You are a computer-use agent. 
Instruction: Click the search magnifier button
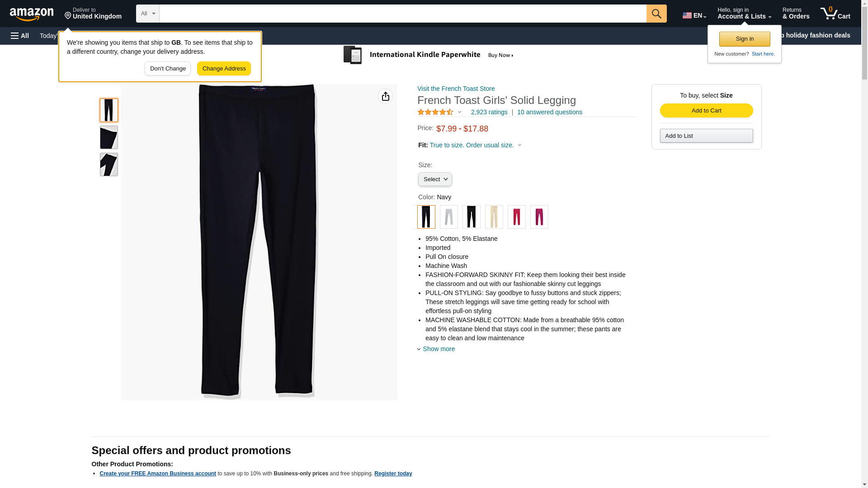[656, 14]
